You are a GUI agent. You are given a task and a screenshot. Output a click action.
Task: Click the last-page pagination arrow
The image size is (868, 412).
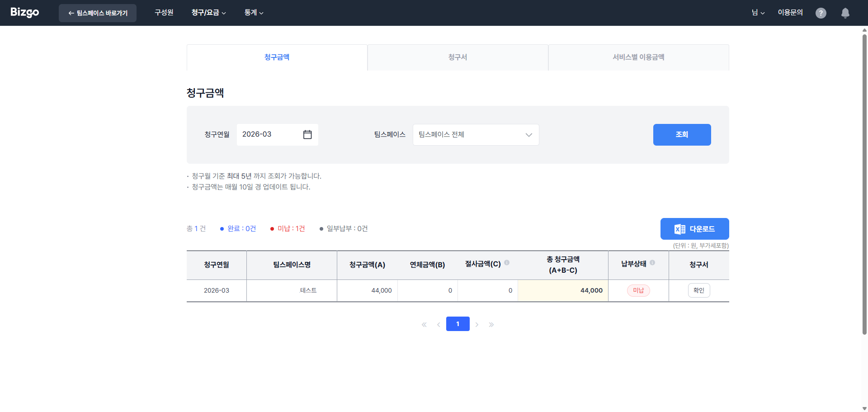[492, 324]
